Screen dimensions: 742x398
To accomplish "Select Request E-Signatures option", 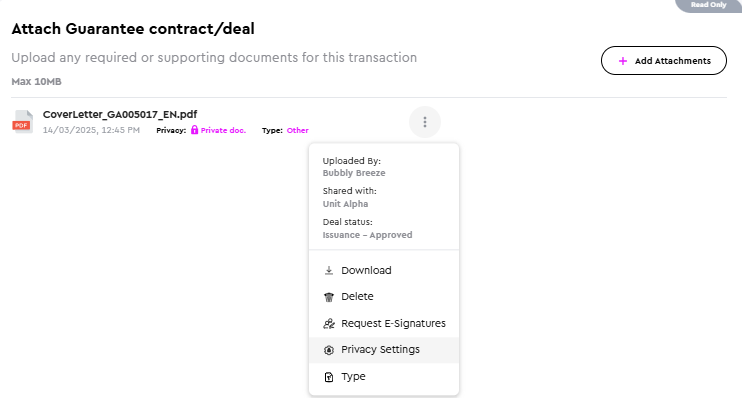I will point(384,323).
